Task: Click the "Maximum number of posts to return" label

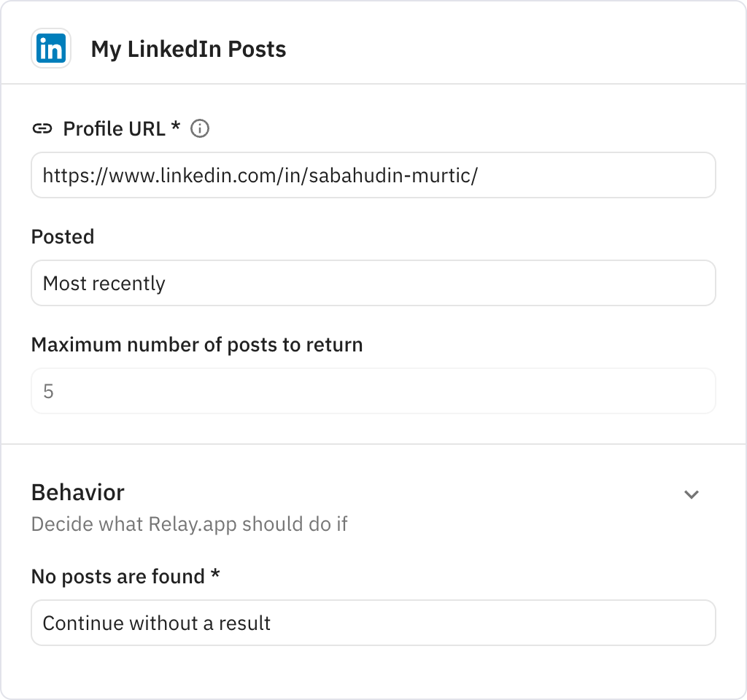Action: (x=196, y=344)
